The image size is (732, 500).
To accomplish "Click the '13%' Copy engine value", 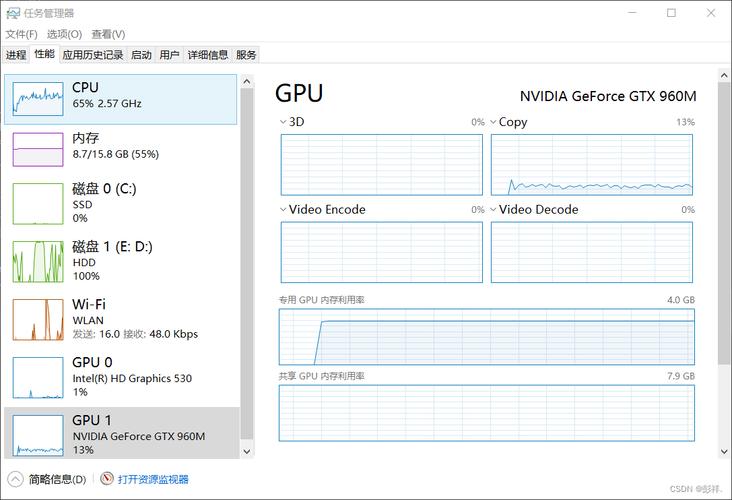I will tap(685, 122).
